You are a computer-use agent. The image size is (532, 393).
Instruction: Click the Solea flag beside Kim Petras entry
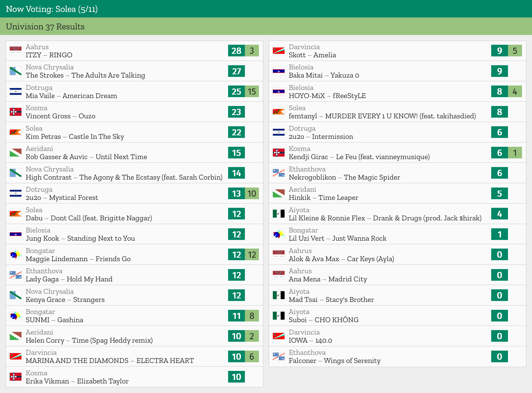tap(15, 132)
